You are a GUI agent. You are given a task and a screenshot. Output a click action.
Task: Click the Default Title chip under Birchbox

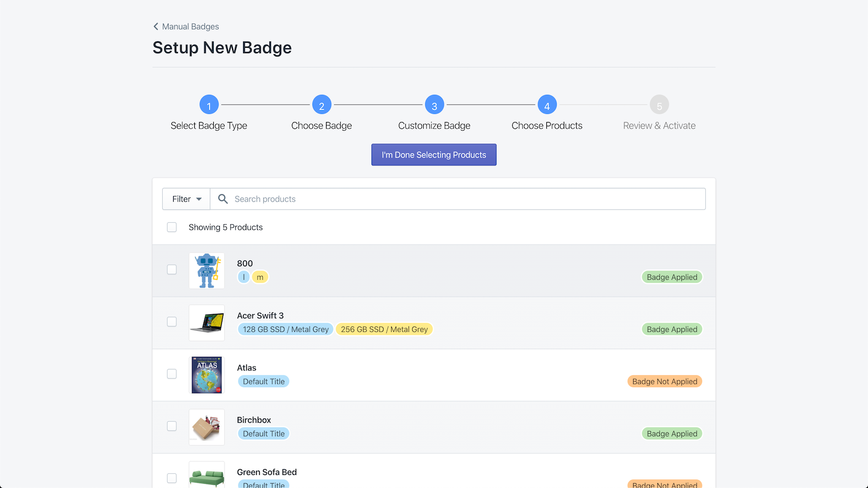pyautogui.click(x=264, y=433)
